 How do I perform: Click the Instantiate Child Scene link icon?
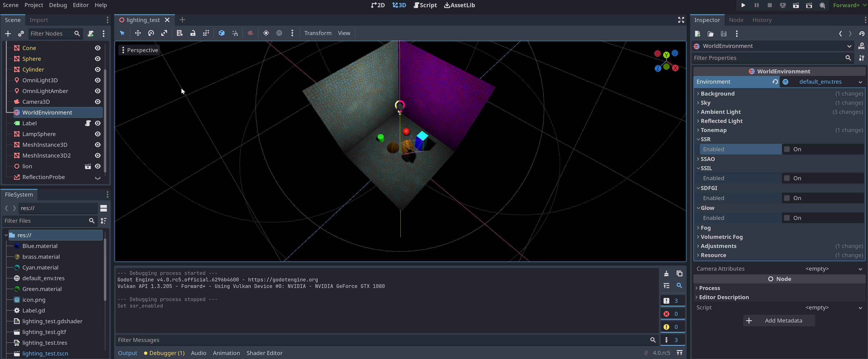(x=21, y=34)
